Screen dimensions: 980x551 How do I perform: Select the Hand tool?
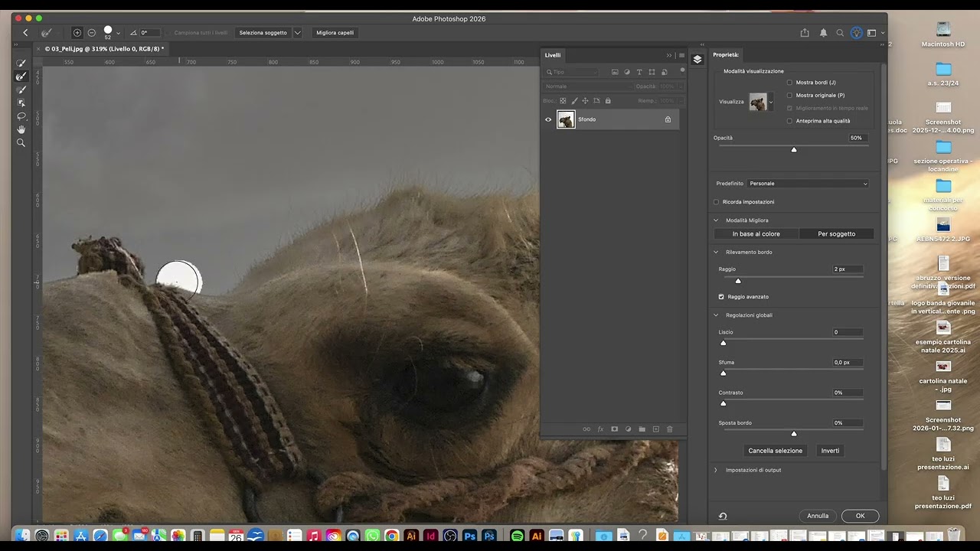point(21,129)
